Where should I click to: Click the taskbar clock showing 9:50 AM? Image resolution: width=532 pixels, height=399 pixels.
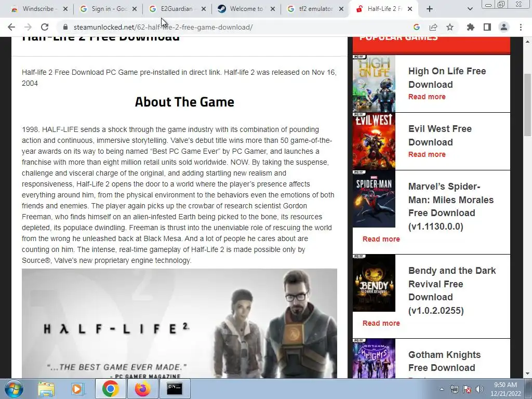pos(506,389)
